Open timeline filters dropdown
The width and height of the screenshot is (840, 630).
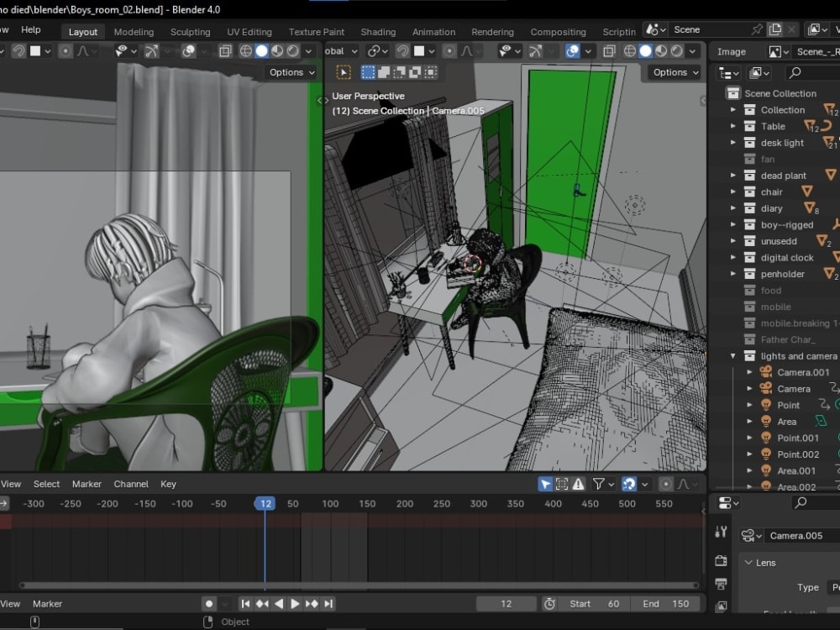pos(602,485)
